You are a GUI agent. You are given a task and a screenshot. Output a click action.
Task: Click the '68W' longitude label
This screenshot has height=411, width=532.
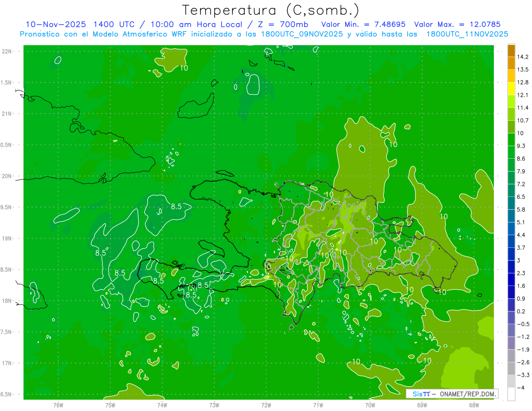pyautogui.click(x=473, y=405)
